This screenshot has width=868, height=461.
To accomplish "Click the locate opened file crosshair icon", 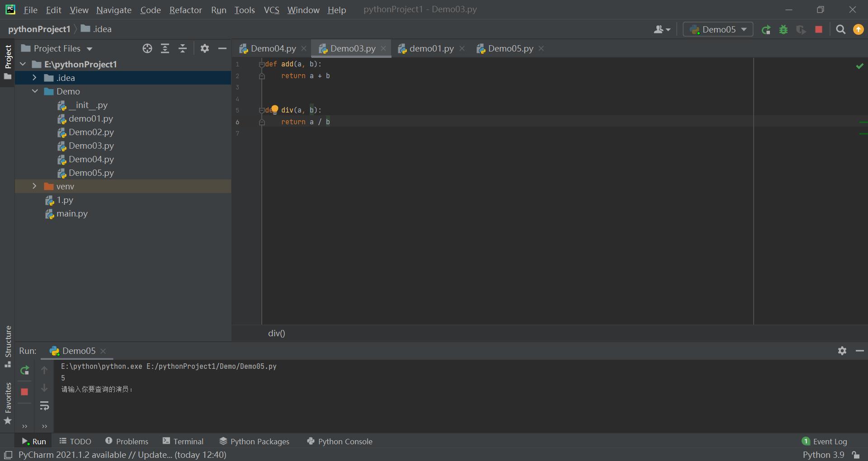I will [147, 48].
